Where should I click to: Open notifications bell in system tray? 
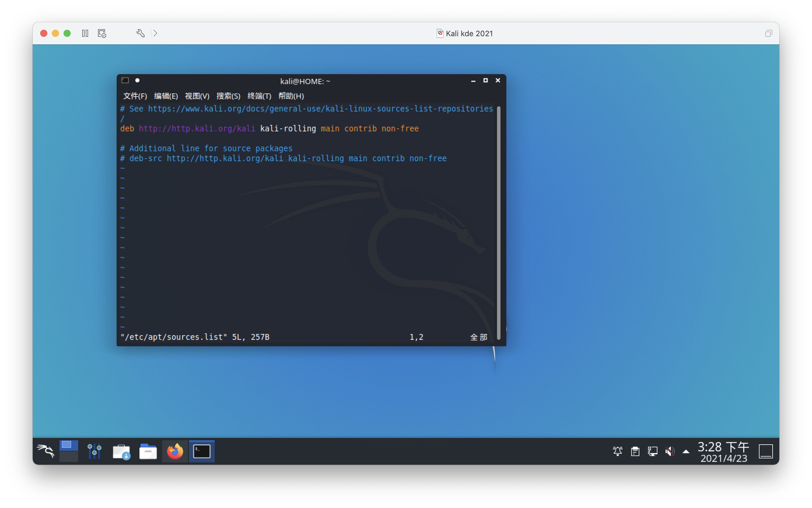click(617, 451)
